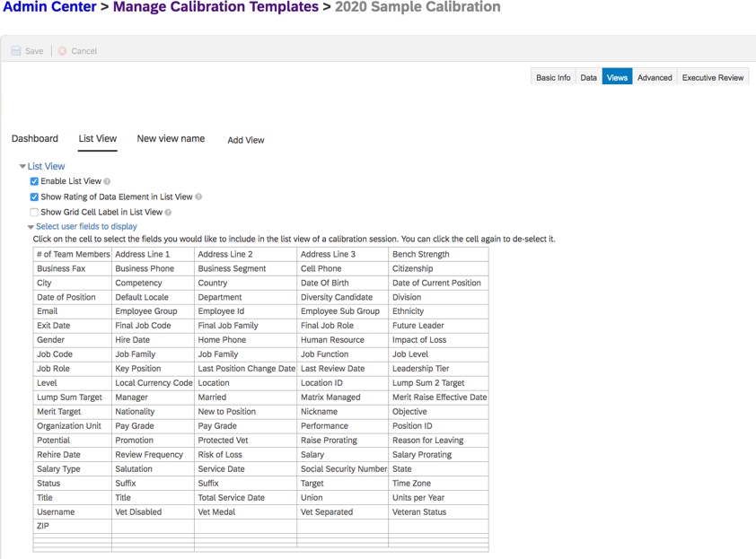756x559 pixels.
Task: Go to the Basic Info tab
Action: pyautogui.click(x=553, y=78)
